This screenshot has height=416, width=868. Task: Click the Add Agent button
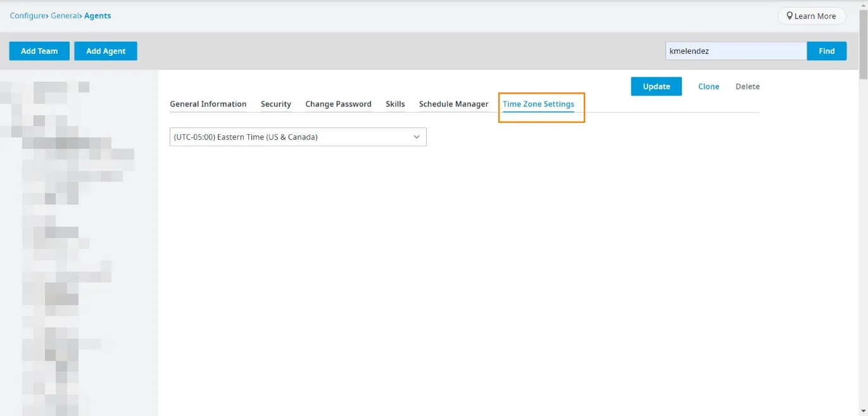(106, 51)
